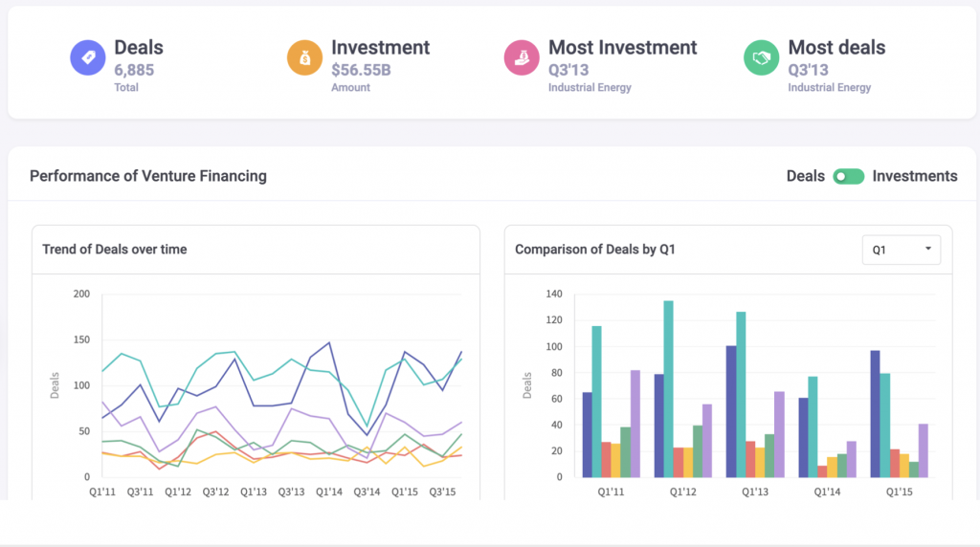Viewport: 980px width, 547px height.
Task: Toggle the Deals/Investments switch
Action: point(848,176)
